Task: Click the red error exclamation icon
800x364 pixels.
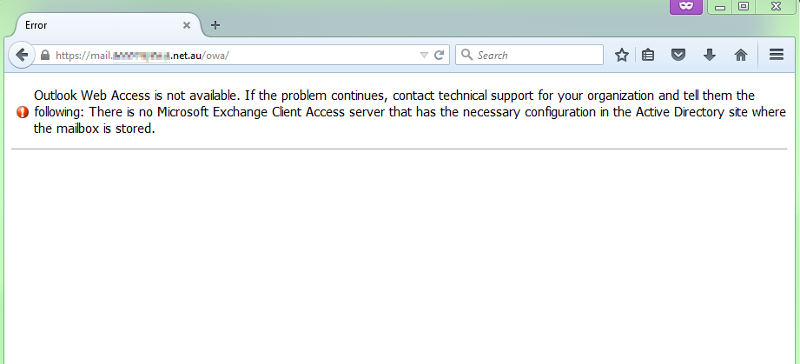Action: pyautogui.click(x=22, y=112)
